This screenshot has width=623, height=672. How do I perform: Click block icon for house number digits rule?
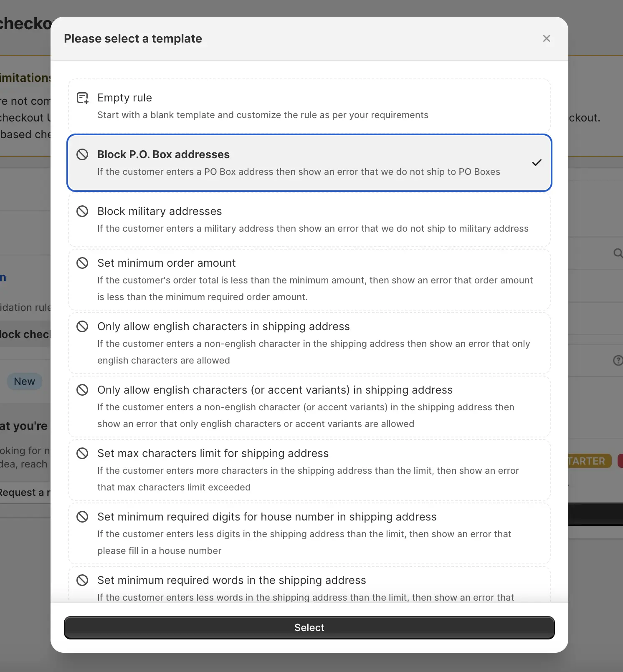82,517
